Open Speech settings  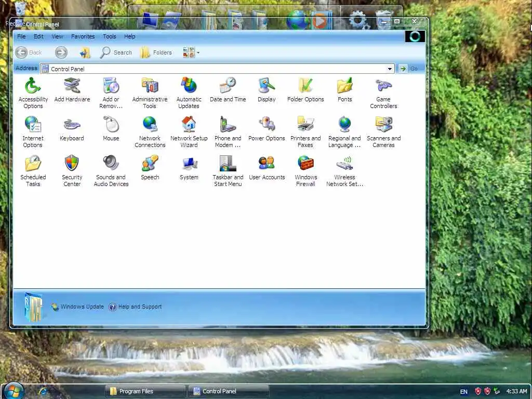coord(150,168)
